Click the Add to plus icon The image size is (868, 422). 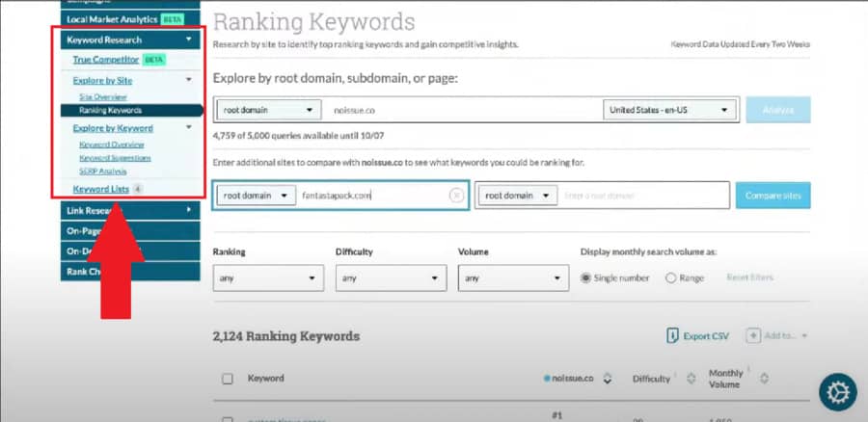point(753,335)
